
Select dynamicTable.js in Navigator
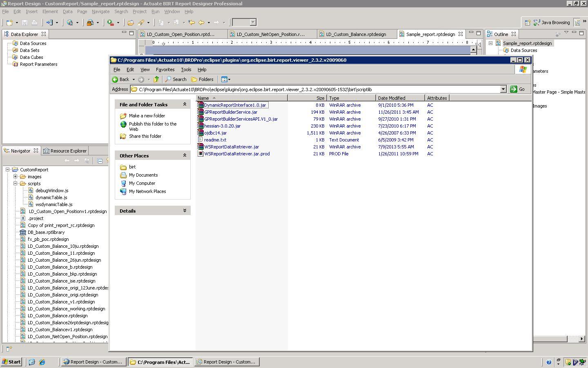click(51, 197)
